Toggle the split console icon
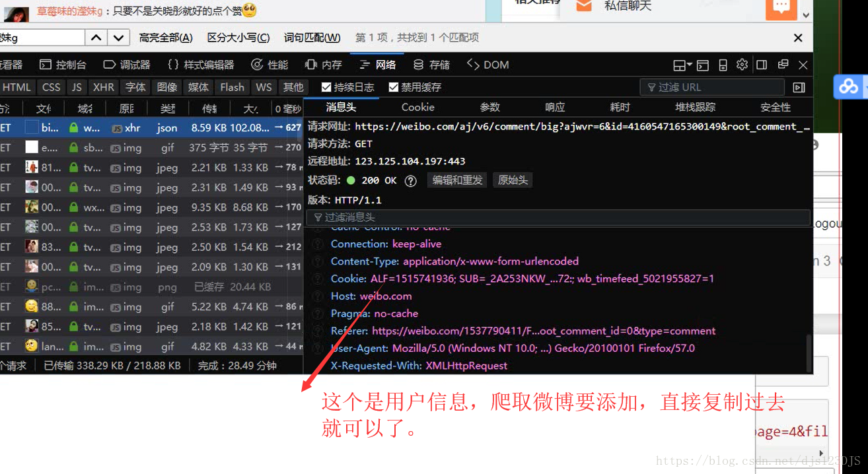 tap(703, 65)
